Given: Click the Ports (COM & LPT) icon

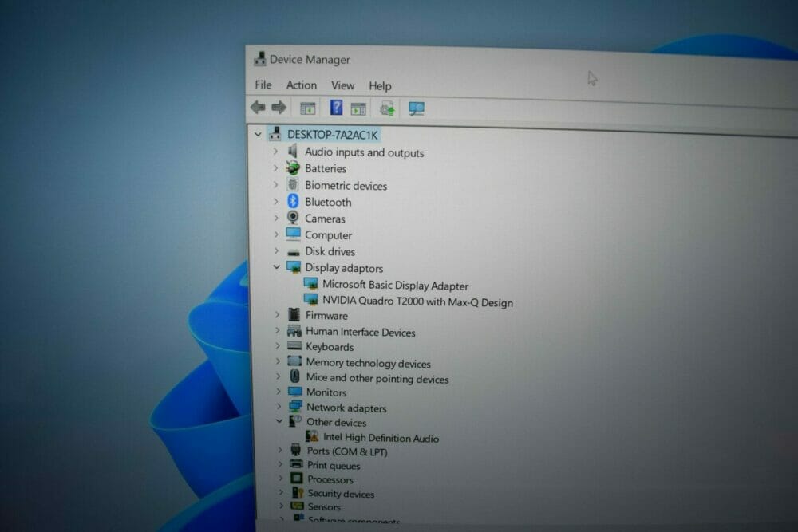Looking at the screenshot, I should 296,450.
